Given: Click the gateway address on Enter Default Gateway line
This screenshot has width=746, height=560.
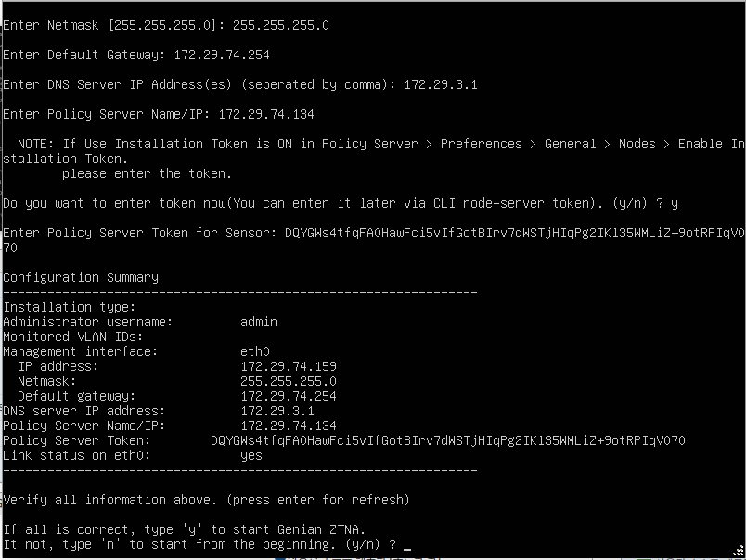Looking at the screenshot, I should pos(222,55).
